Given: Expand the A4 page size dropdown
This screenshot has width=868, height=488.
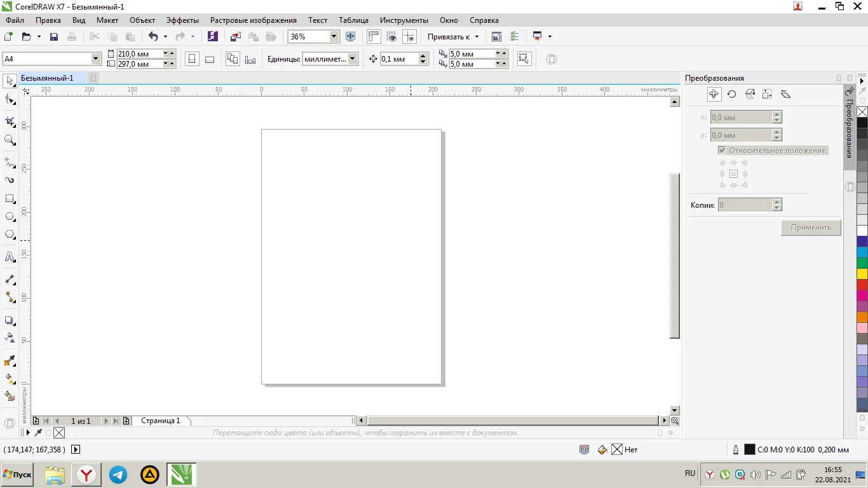Looking at the screenshot, I should tap(96, 59).
